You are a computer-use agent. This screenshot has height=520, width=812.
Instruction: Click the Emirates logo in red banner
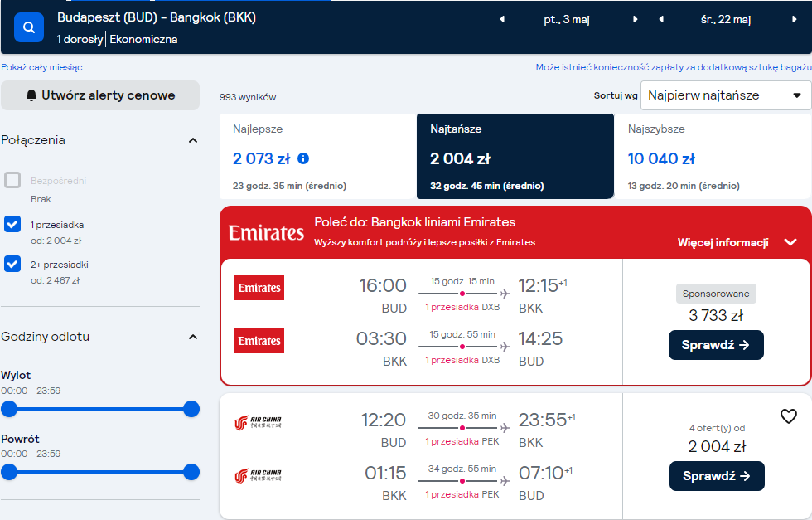(266, 233)
